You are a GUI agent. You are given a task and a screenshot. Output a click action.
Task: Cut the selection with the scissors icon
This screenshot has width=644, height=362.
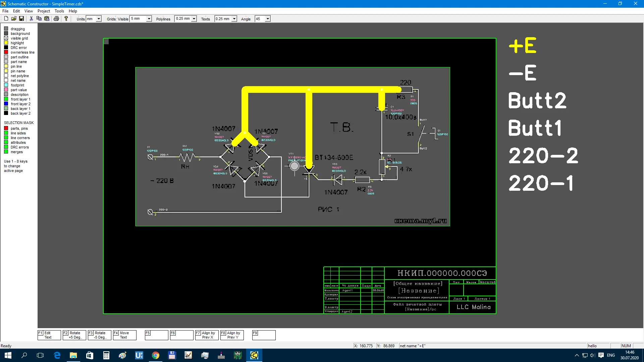click(x=31, y=18)
